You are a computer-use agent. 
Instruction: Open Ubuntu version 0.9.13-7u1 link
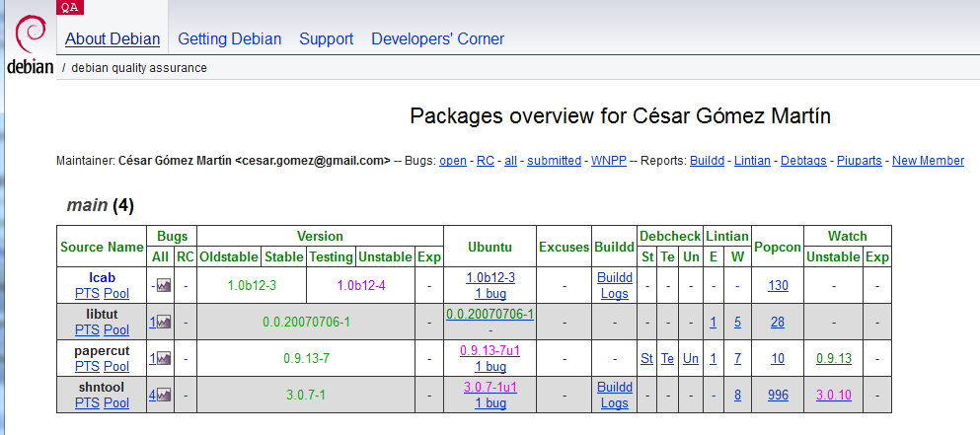tap(490, 350)
